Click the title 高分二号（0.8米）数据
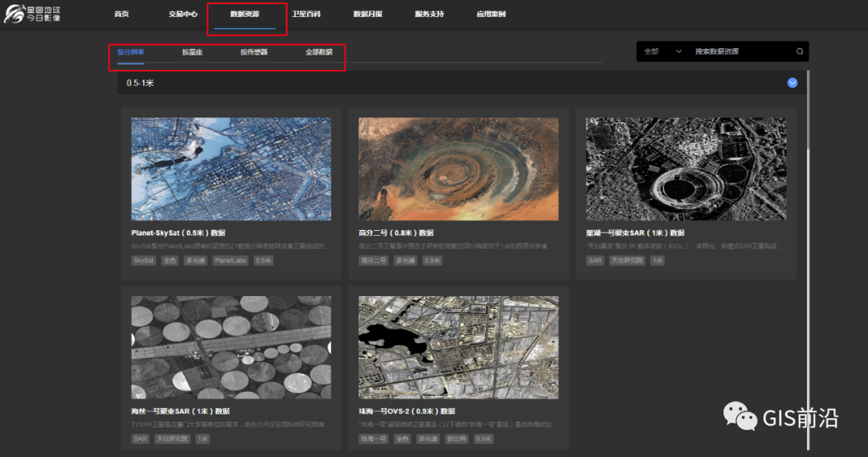 (395, 233)
